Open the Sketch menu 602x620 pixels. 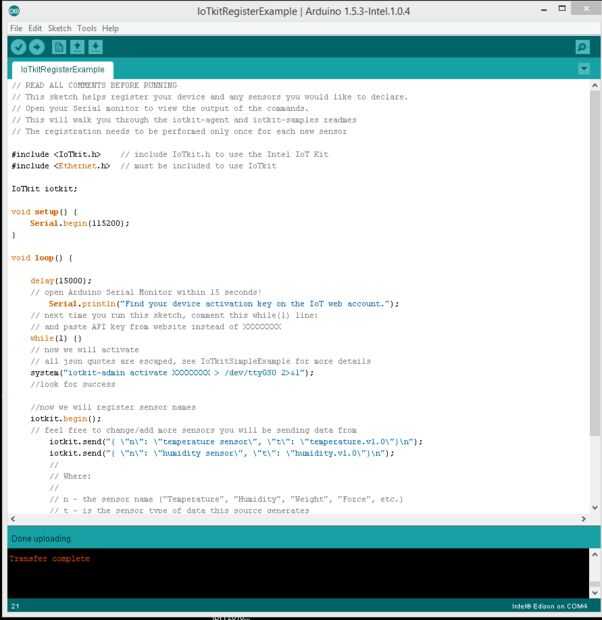coord(60,28)
